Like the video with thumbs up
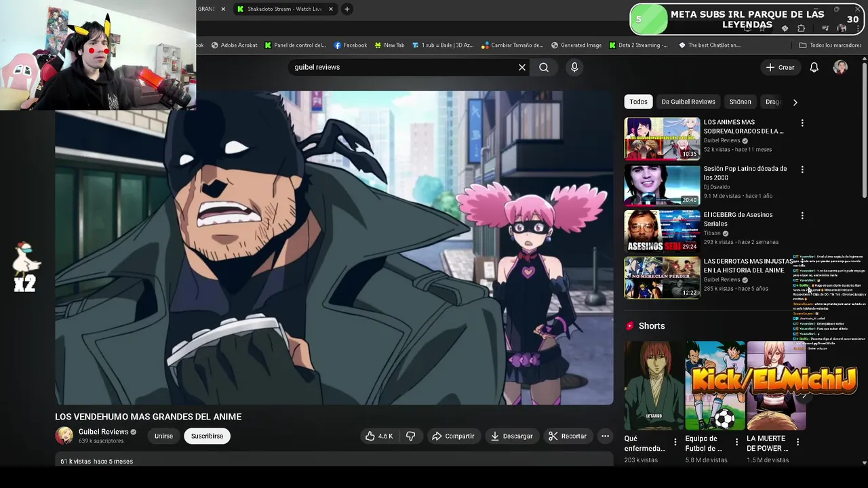The image size is (868, 488). click(x=380, y=436)
